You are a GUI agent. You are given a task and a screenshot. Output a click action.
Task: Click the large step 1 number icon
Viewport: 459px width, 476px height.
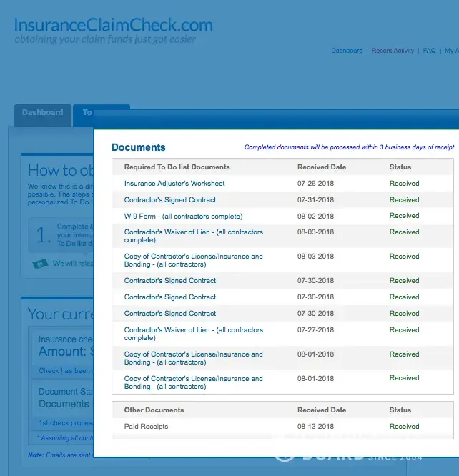click(x=44, y=234)
